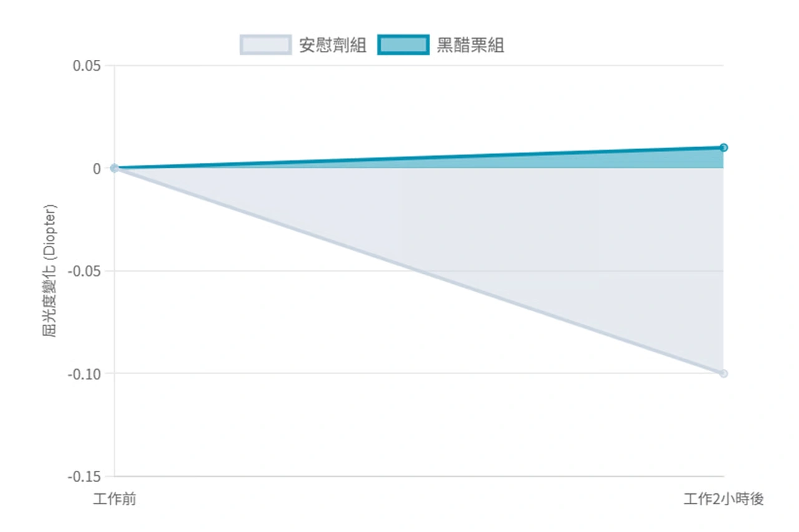799x532 pixels.
Task: Toggle the 黑醋栗組 legend label text
Action: pyautogui.click(x=470, y=46)
